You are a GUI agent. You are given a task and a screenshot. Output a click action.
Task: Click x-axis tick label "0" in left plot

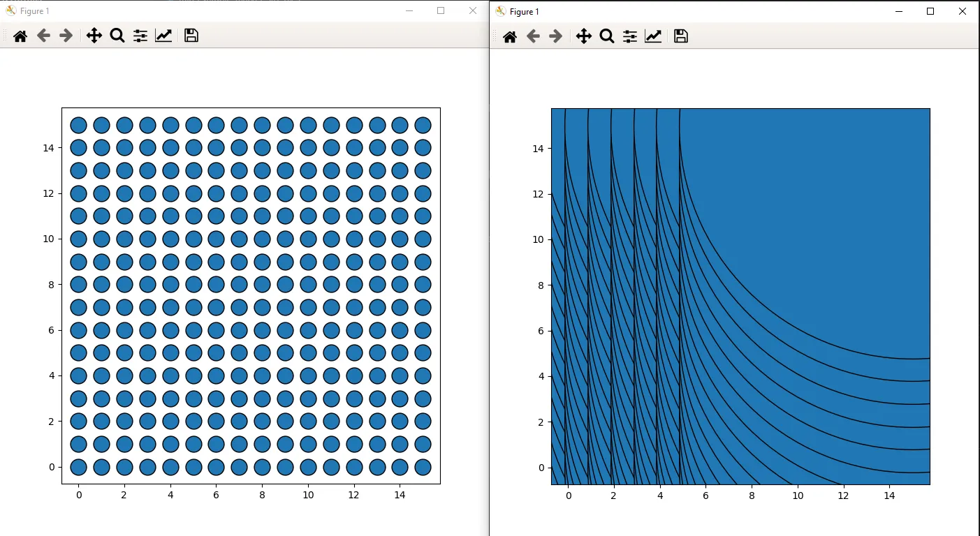pos(79,495)
